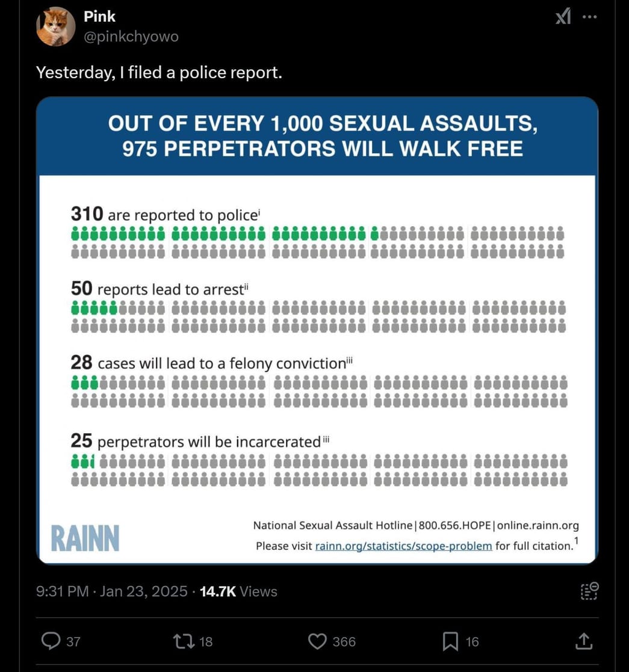Like the post with the heart icon
The height and width of the screenshot is (672, 629).
pyautogui.click(x=317, y=641)
